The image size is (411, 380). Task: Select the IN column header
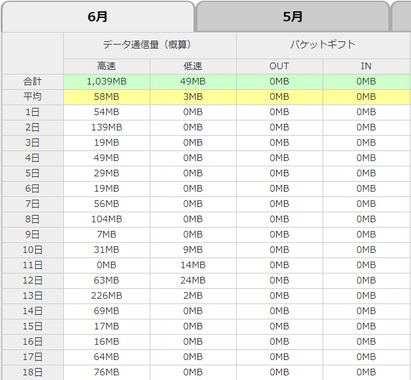pyautogui.click(x=366, y=66)
